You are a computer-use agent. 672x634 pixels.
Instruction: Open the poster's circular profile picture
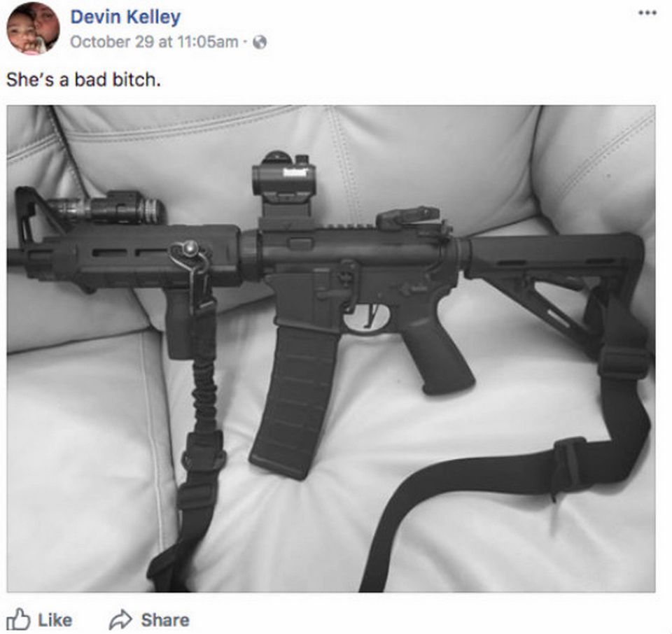click(33, 28)
